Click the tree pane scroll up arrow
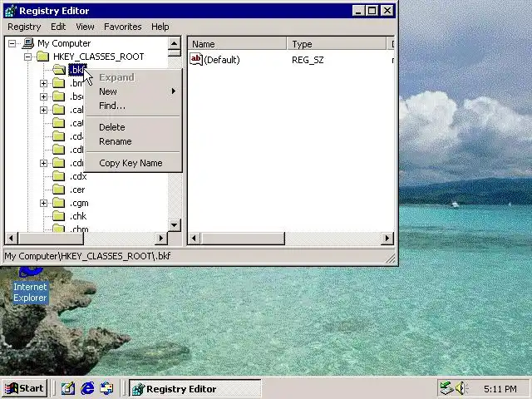 pyautogui.click(x=174, y=43)
